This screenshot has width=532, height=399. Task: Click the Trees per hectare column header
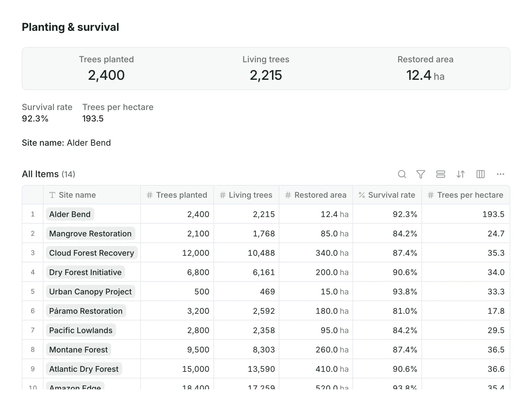pyautogui.click(x=466, y=195)
